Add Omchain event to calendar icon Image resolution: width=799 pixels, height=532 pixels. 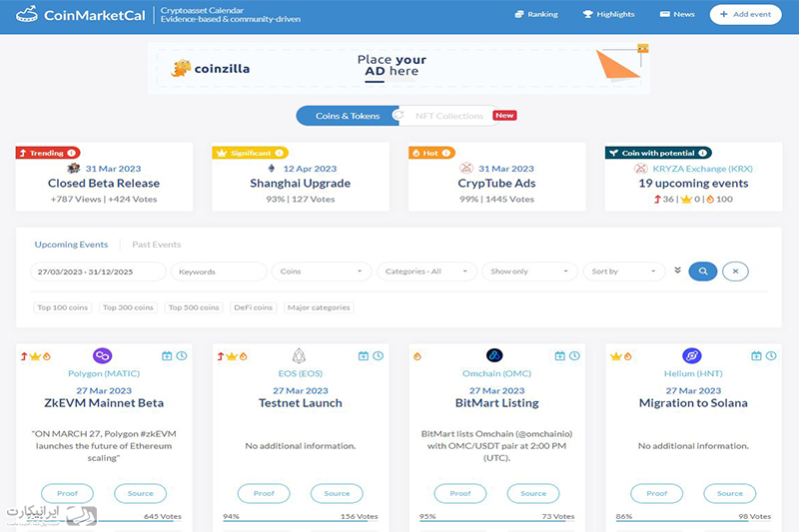[x=560, y=356]
